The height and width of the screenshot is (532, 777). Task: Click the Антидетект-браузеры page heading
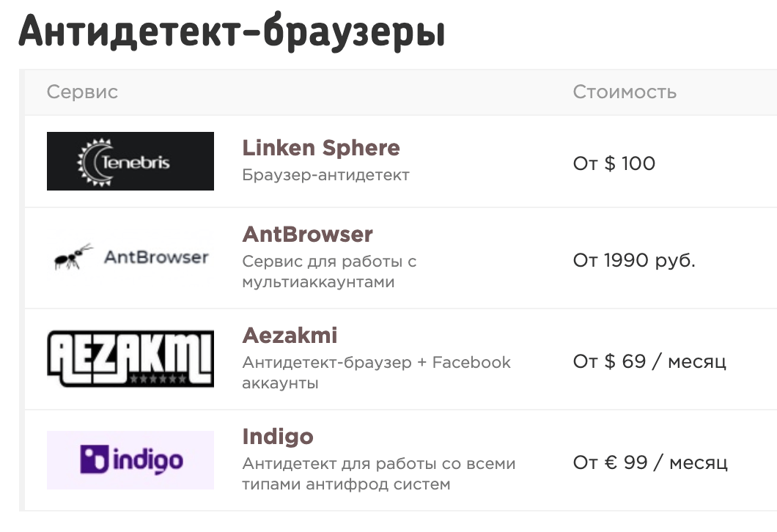[232, 32]
